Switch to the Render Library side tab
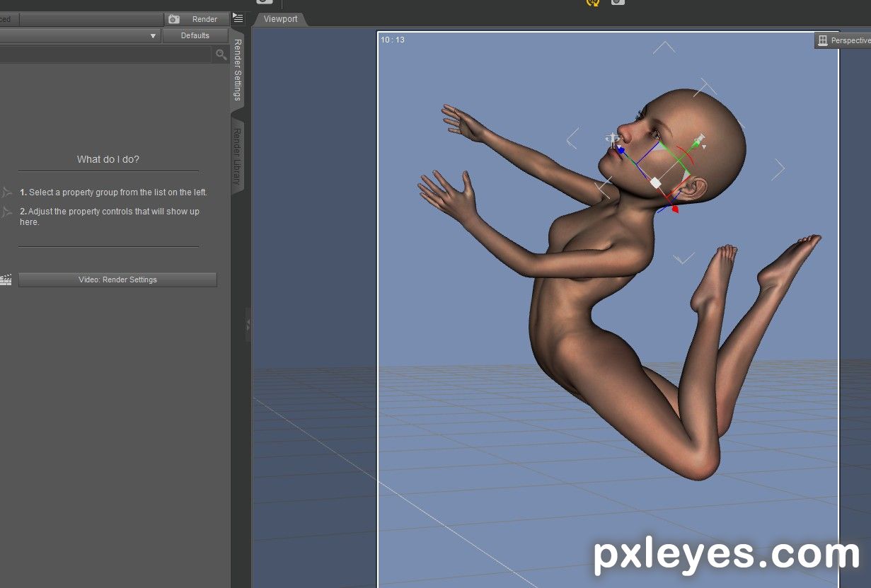Screen dimensions: 871x588 pyautogui.click(x=238, y=157)
